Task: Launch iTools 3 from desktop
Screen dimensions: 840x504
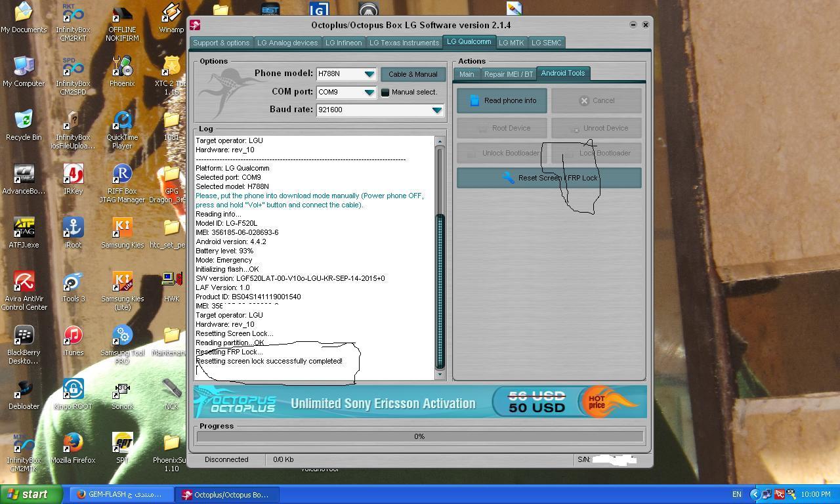Action: tap(73, 287)
